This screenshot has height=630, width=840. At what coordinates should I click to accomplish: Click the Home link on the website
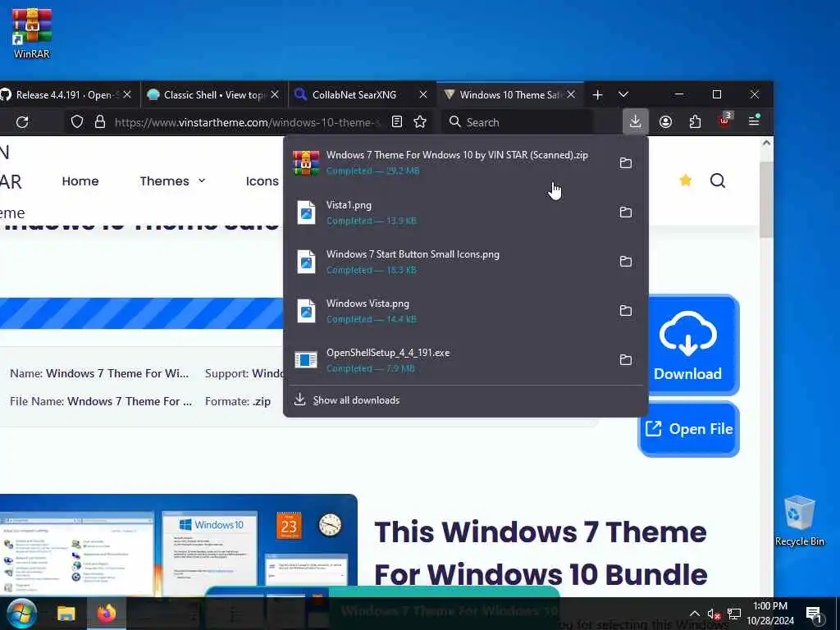[x=80, y=181]
